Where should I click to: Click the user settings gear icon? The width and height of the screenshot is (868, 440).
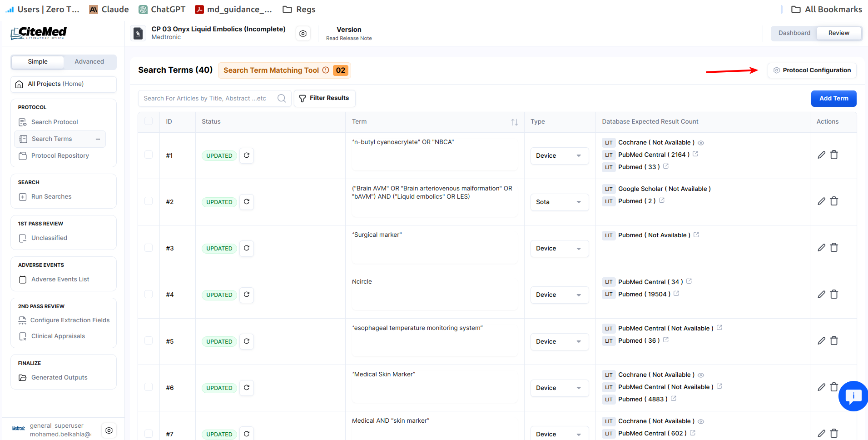109,430
